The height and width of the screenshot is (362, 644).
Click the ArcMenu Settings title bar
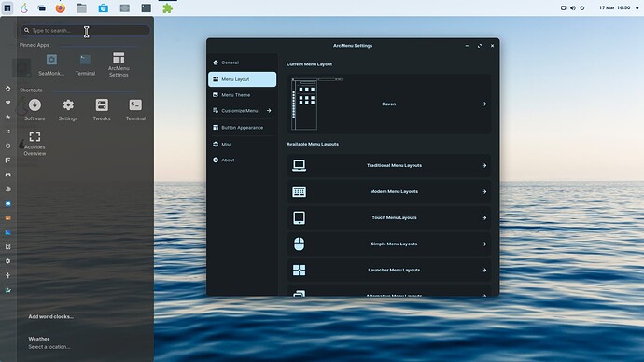coord(353,46)
